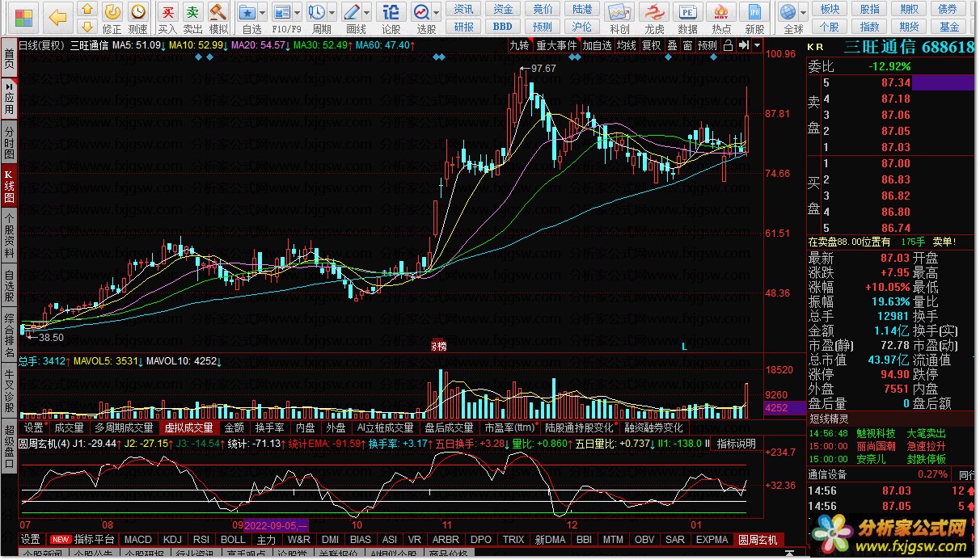Click the NEW badge beside 指标平台

(x=60, y=539)
